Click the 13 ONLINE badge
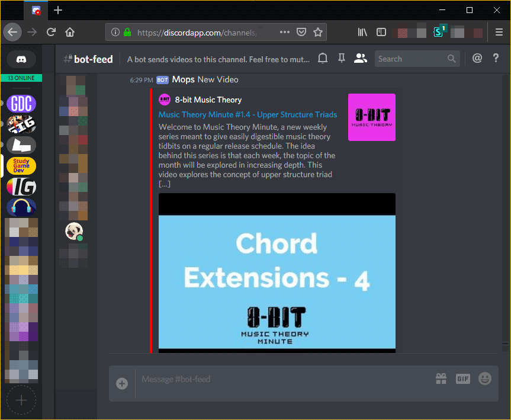 [x=21, y=78]
